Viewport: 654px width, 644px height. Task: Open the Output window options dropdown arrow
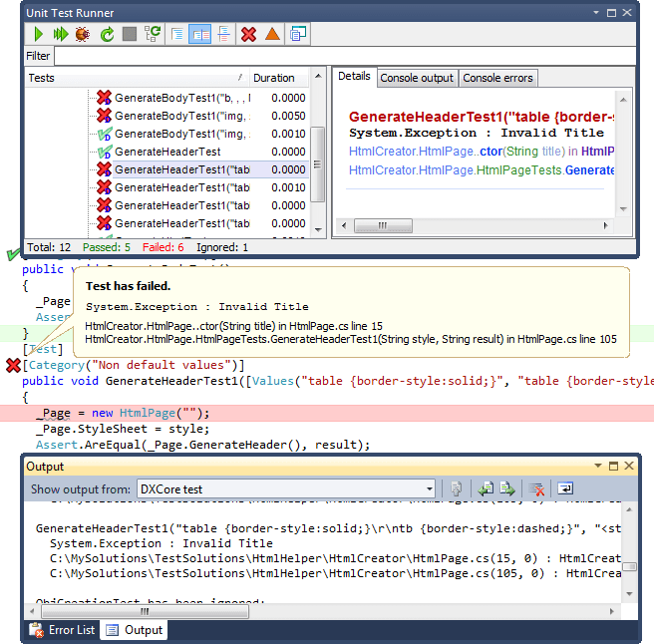point(598,466)
